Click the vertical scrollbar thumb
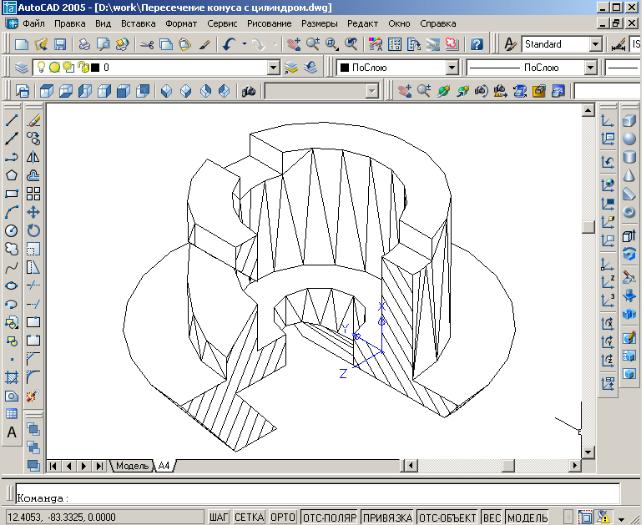 [x=588, y=227]
